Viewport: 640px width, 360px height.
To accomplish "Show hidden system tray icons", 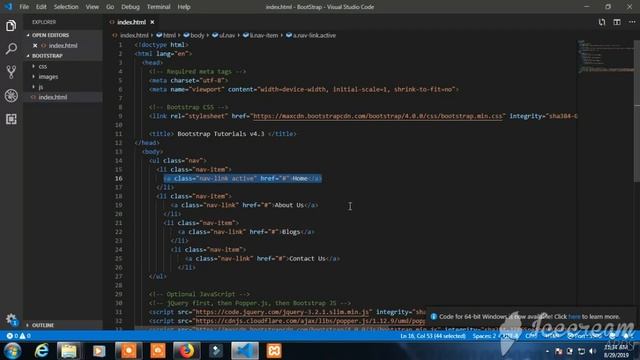I will tap(547, 351).
